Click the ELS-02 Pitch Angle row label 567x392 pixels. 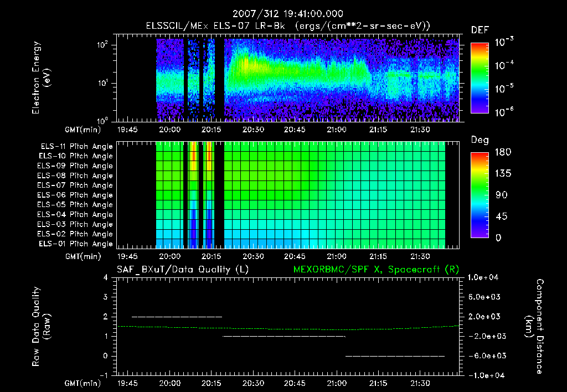point(75,234)
